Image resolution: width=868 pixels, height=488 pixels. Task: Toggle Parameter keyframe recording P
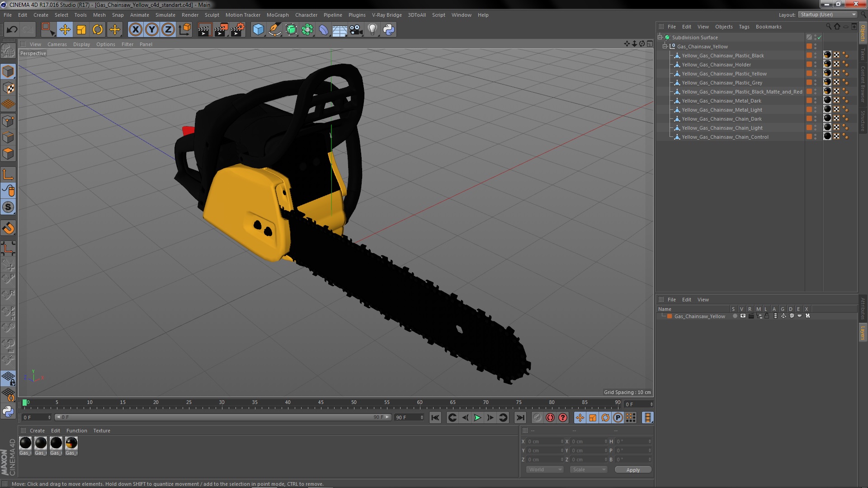pos(618,418)
